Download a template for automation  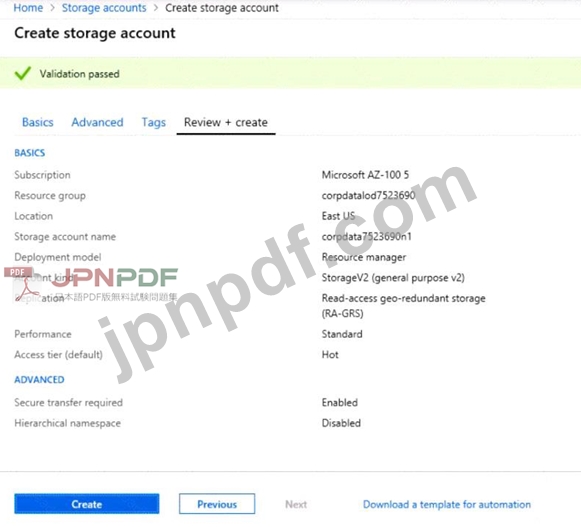pyautogui.click(x=447, y=504)
